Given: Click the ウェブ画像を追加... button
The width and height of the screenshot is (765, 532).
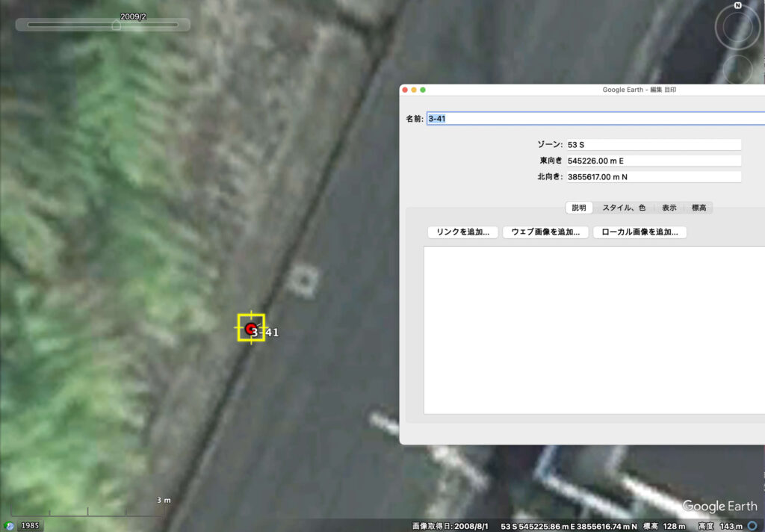Looking at the screenshot, I should (x=545, y=232).
